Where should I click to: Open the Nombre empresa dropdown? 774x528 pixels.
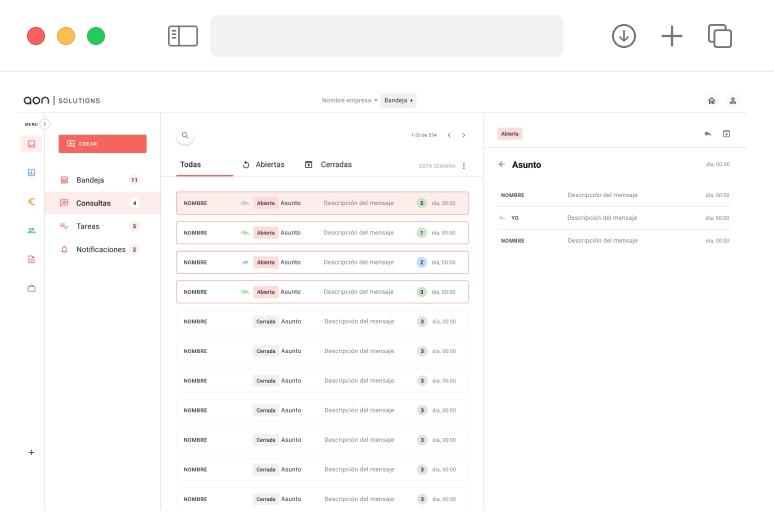pyautogui.click(x=349, y=100)
